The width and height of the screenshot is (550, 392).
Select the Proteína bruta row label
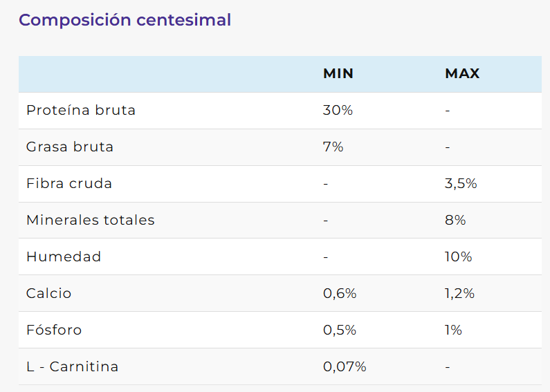pos(81,111)
